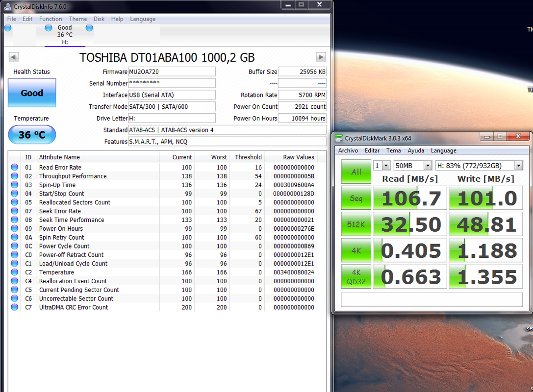
Task: Go to next disk with right arrow
Action: click(x=321, y=57)
